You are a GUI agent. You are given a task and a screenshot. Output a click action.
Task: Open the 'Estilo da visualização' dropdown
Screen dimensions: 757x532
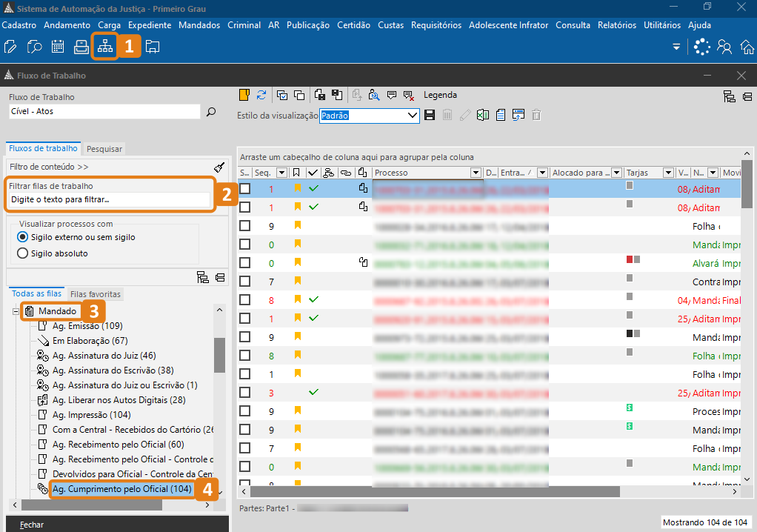413,116
